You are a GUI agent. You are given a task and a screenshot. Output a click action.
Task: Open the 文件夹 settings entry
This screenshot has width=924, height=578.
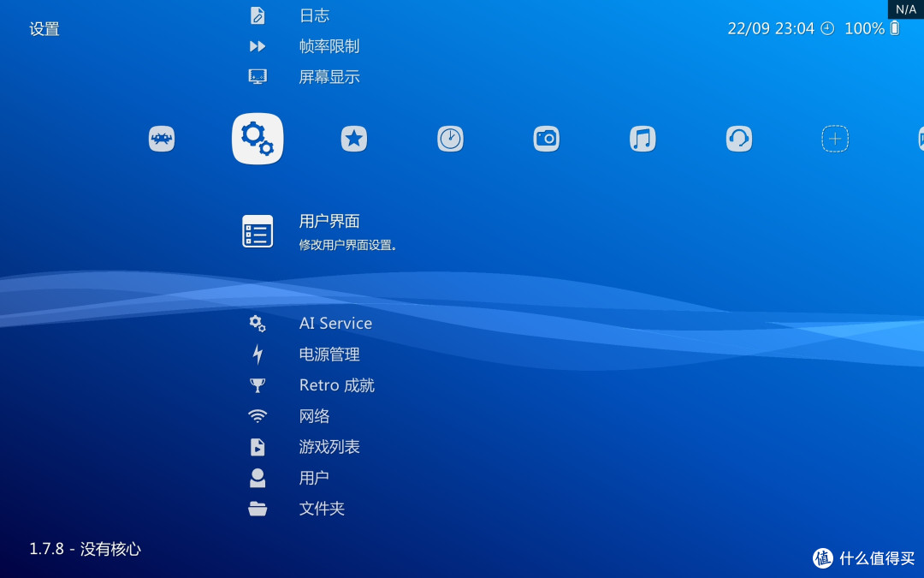click(322, 509)
